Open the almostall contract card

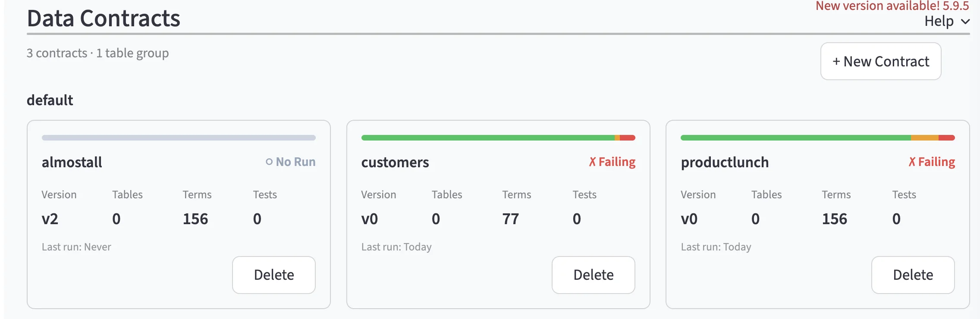[x=72, y=163]
